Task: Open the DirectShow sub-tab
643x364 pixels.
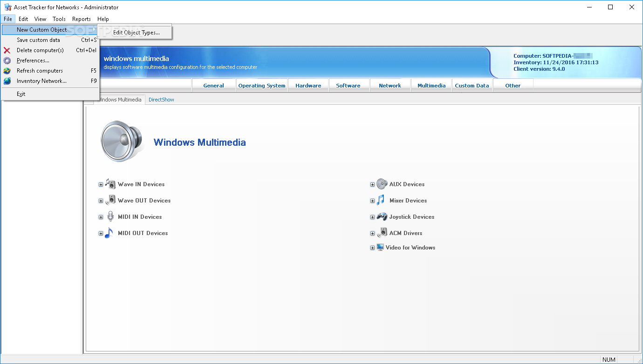Action: (161, 100)
